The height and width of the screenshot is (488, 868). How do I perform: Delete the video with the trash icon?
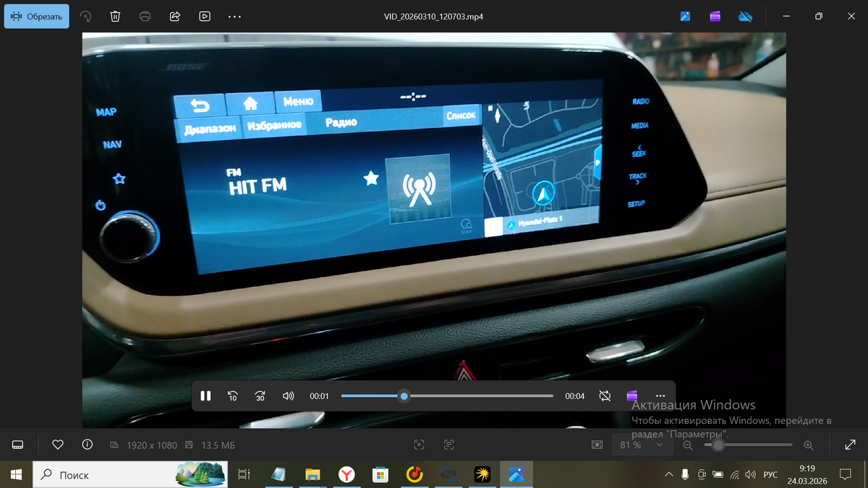(116, 16)
